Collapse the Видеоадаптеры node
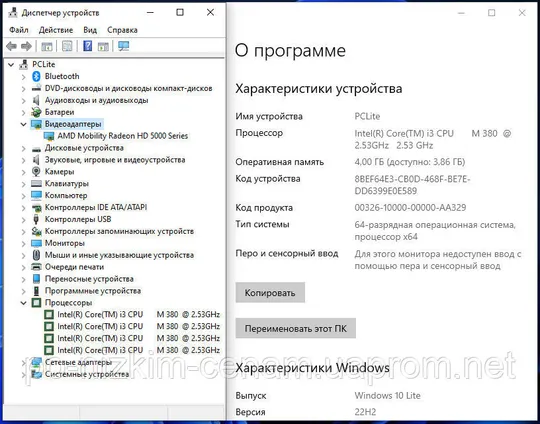Screen dimensions: 540x424 [x=23, y=124]
